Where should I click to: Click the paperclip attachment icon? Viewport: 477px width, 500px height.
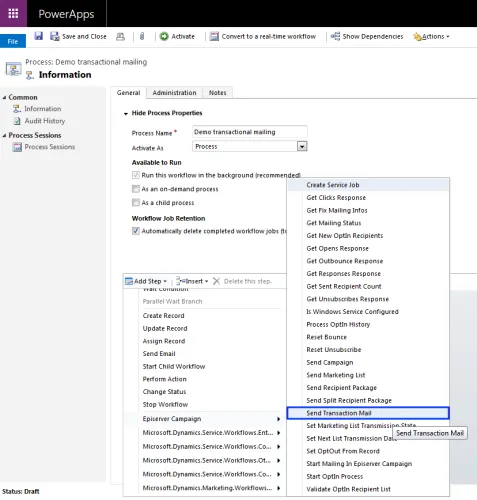point(142,36)
